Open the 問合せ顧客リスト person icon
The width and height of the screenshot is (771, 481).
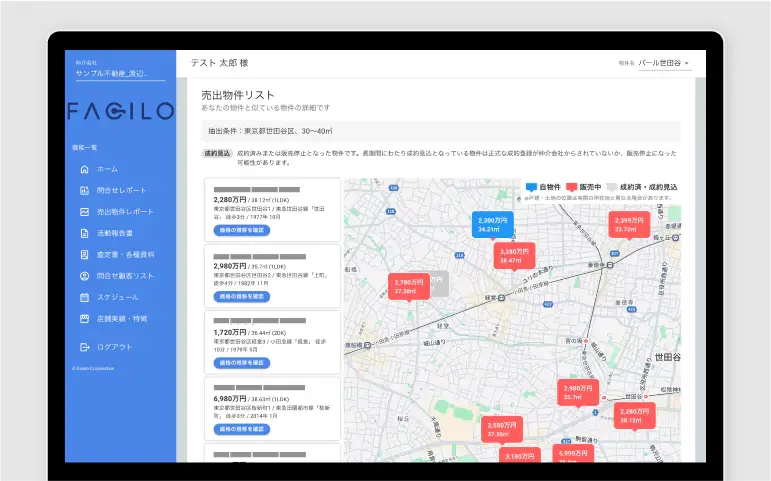tap(84, 275)
